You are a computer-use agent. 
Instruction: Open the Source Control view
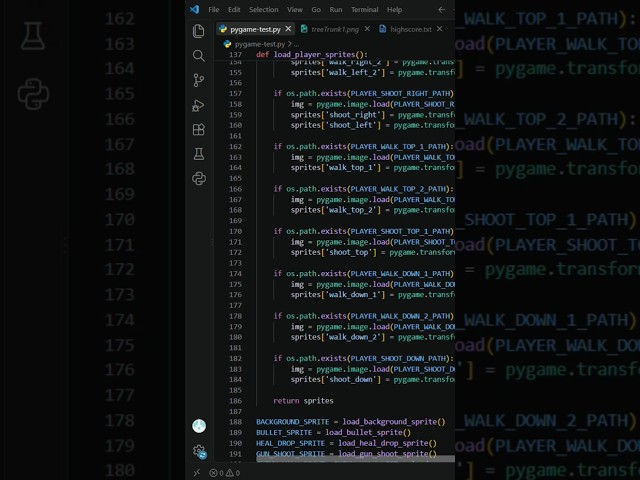[x=198, y=80]
